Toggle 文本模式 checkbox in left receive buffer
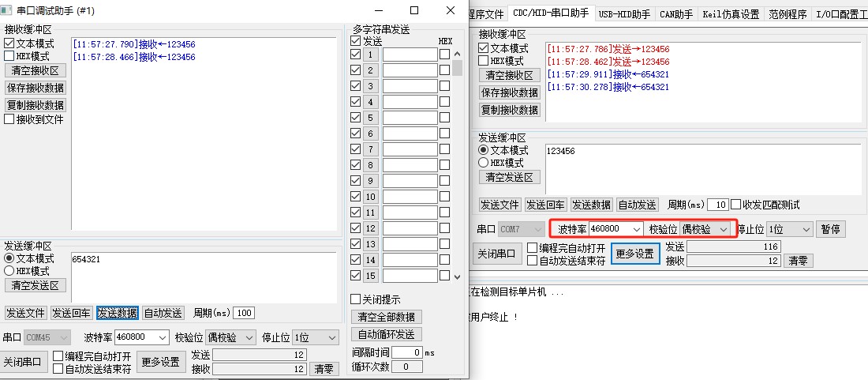 click(9, 43)
